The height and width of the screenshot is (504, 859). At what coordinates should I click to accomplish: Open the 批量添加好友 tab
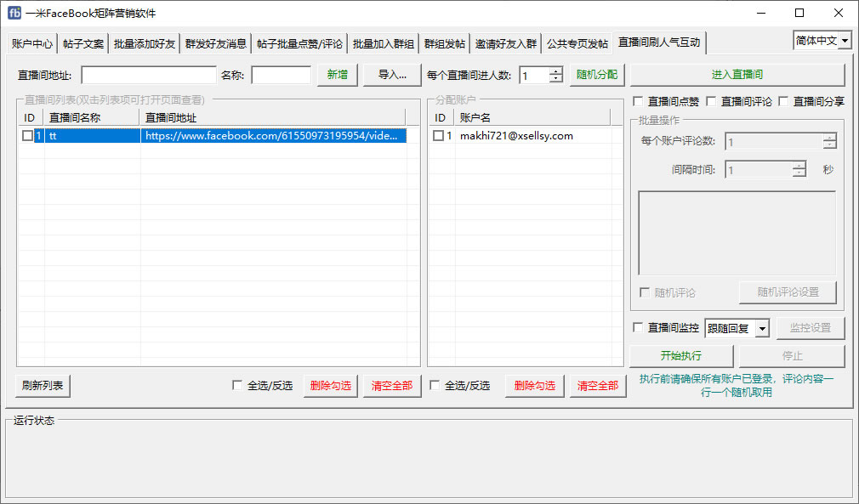coord(144,44)
